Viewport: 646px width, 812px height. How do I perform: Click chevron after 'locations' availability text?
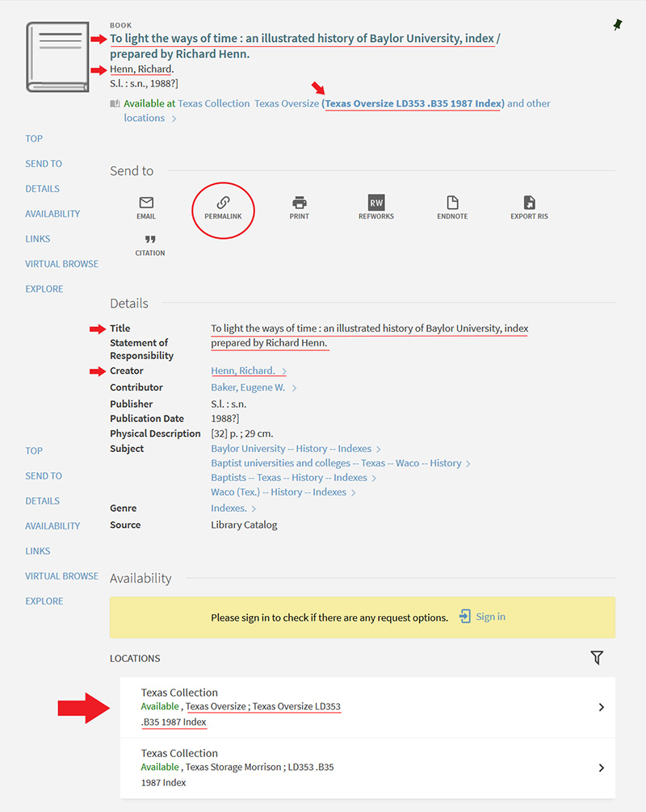tap(174, 119)
